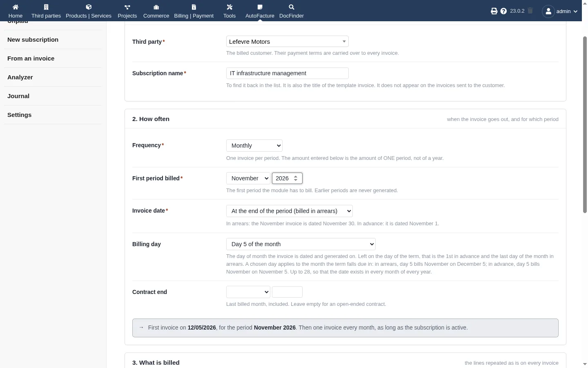Select From an invoice in sidebar
The image size is (588, 368).
pos(31,58)
